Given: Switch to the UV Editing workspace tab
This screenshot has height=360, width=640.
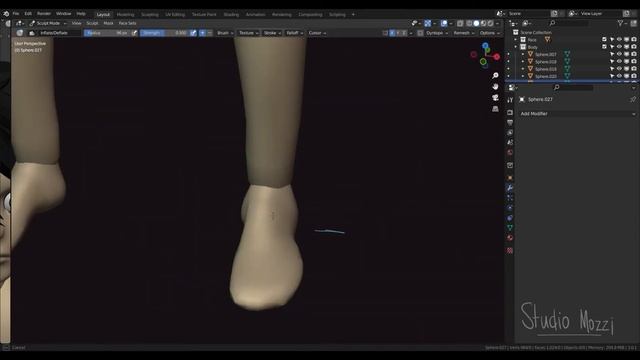Looking at the screenshot, I should pyautogui.click(x=175, y=14).
